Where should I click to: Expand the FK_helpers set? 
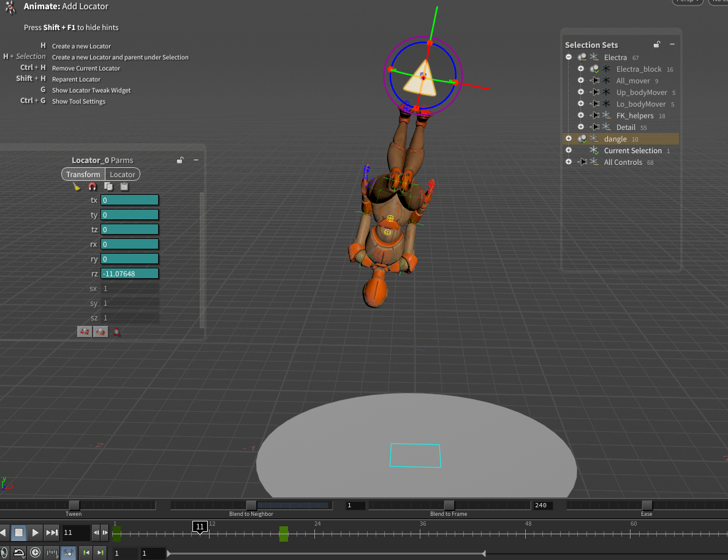click(581, 115)
